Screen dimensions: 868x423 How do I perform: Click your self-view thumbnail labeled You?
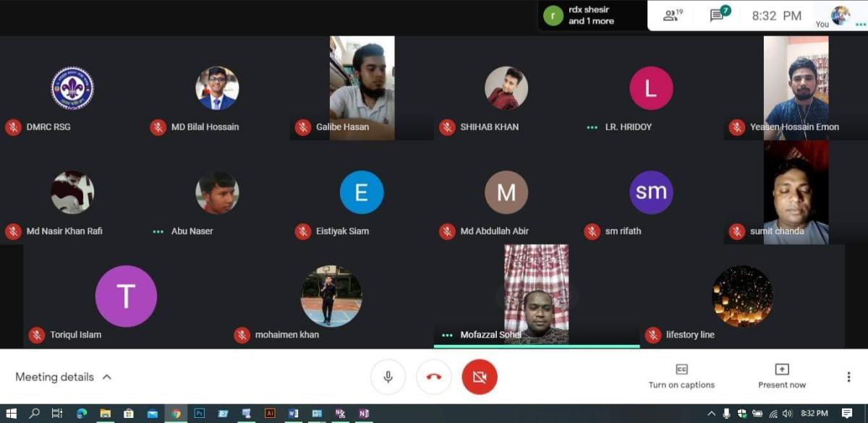(840, 15)
